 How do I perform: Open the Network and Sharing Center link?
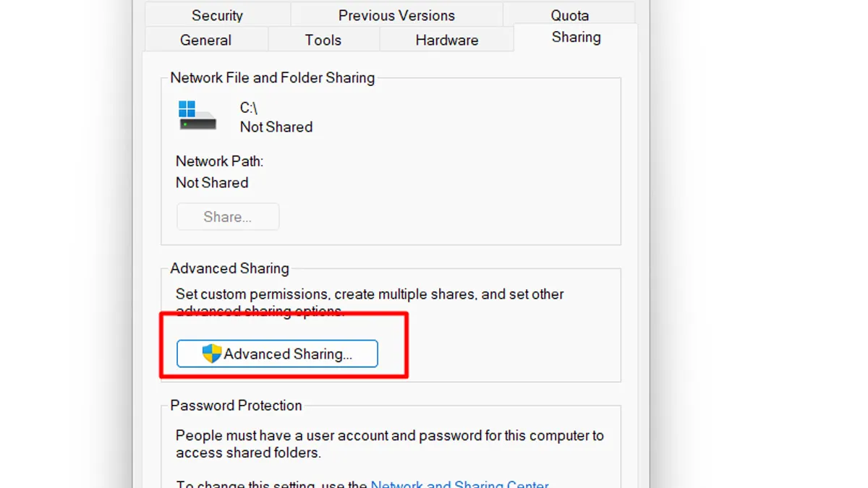coord(459,484)
